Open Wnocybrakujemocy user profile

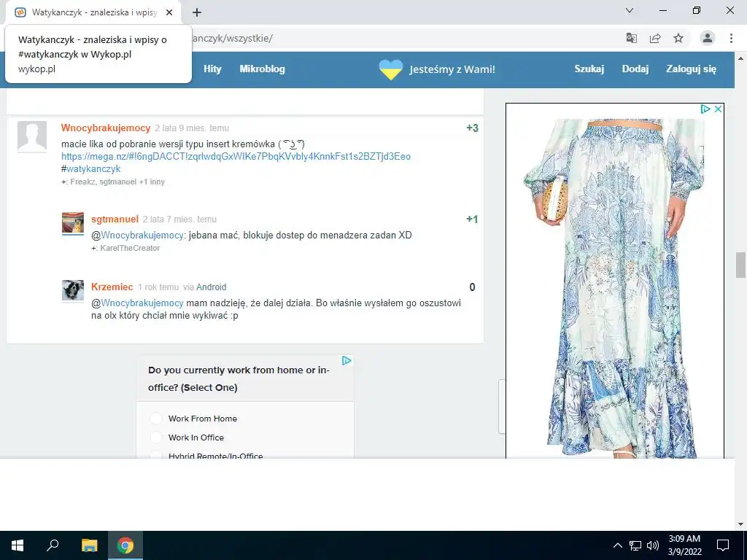pos(106,128)
